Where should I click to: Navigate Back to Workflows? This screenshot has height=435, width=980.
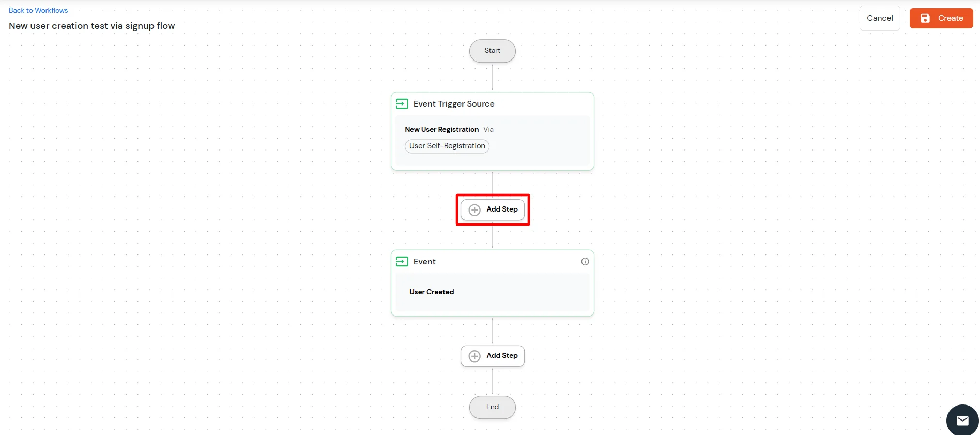tap(38, 10)
